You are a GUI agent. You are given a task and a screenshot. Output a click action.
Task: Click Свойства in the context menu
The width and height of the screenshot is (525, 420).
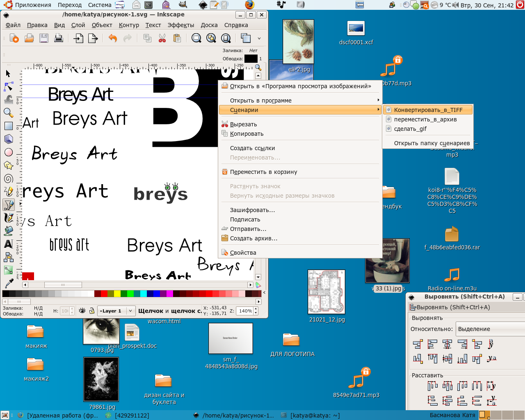tap(243, 253)
